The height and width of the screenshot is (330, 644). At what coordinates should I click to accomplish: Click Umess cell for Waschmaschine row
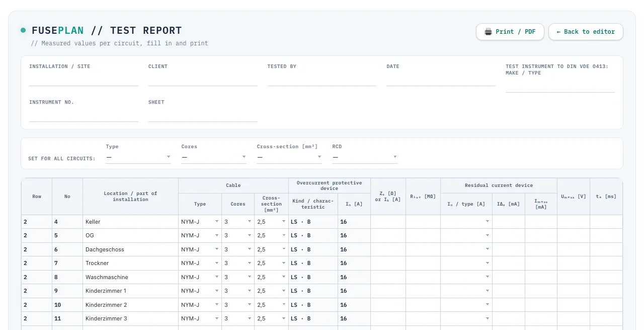[574, 277]
